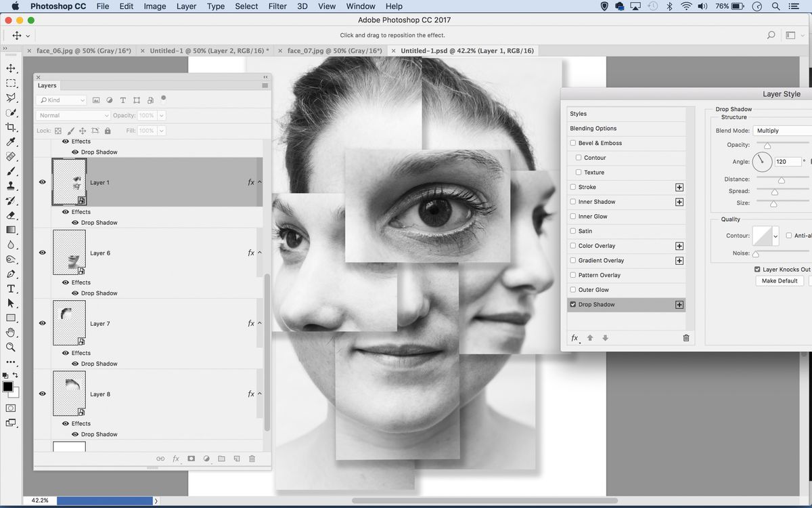The width and height of the screenshot is (812, 508).
Task: Click the Angle dial in Drop Shadow settings
Action: (x=763, y=161)
